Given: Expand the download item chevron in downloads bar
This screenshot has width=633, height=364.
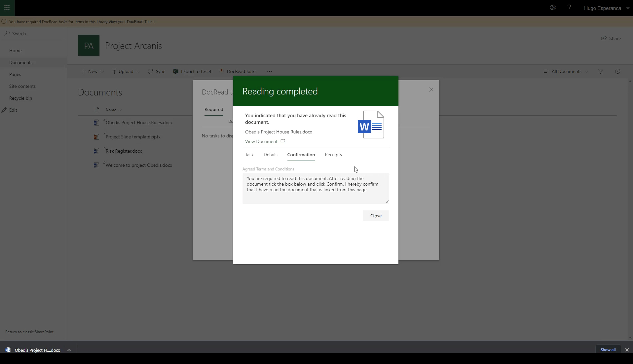Looking at the screenshot, I should coord(69,350).
